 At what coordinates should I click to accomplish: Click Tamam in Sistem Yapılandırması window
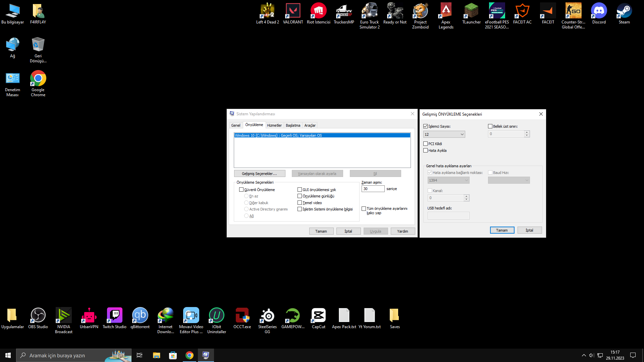(x=321, y=231)
